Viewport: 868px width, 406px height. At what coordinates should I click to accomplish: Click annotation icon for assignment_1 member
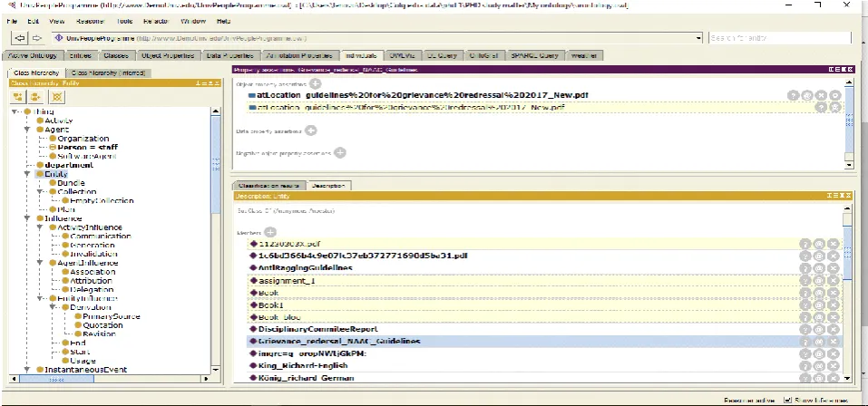point(819,280)
